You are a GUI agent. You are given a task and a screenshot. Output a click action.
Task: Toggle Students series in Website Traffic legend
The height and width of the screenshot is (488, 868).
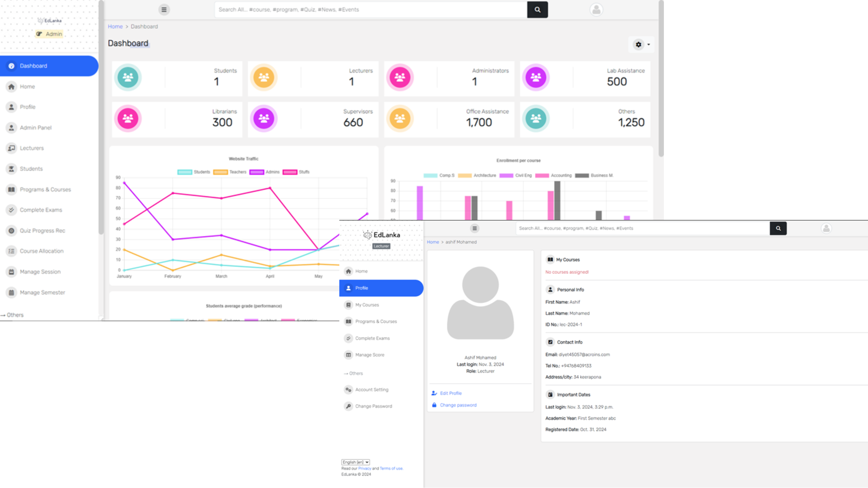click(185, 172)
